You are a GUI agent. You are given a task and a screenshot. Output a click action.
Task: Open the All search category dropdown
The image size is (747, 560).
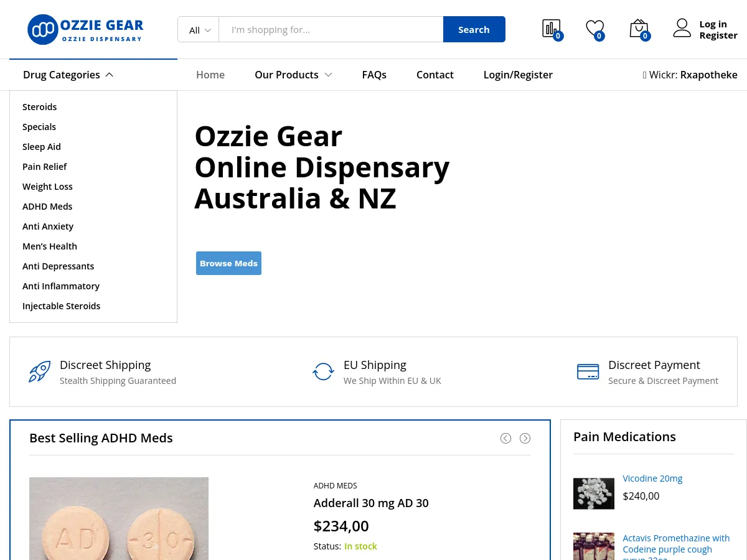(199, 29)
